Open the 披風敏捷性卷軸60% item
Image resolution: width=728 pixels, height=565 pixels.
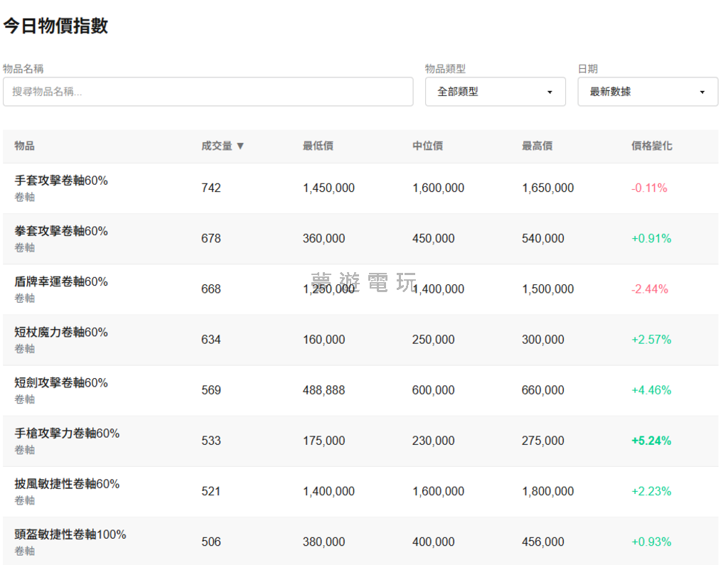pyautogui.click(x=67, y=484)
